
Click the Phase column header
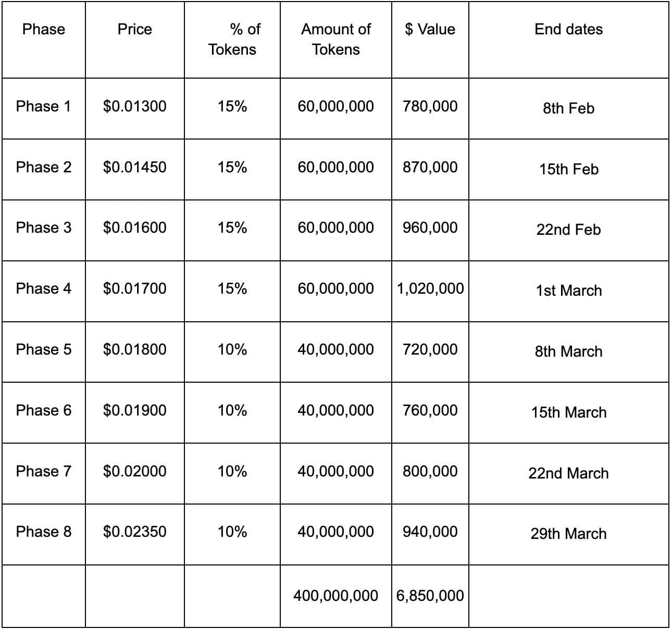click(x=44, y=29)
